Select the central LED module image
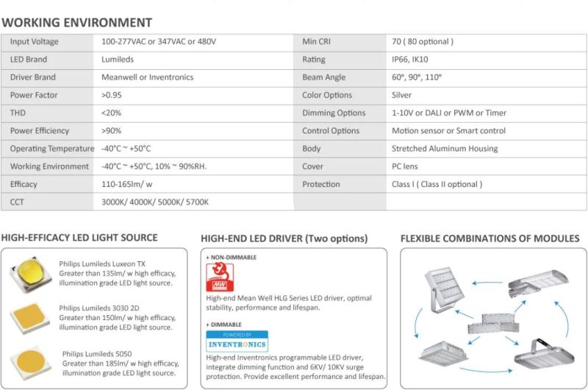 [x=493, y=323]
